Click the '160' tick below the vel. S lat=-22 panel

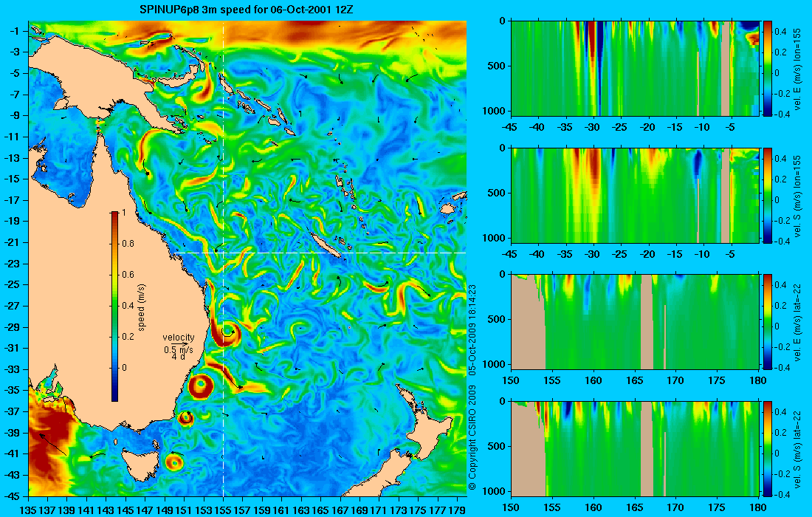point(593,507)
